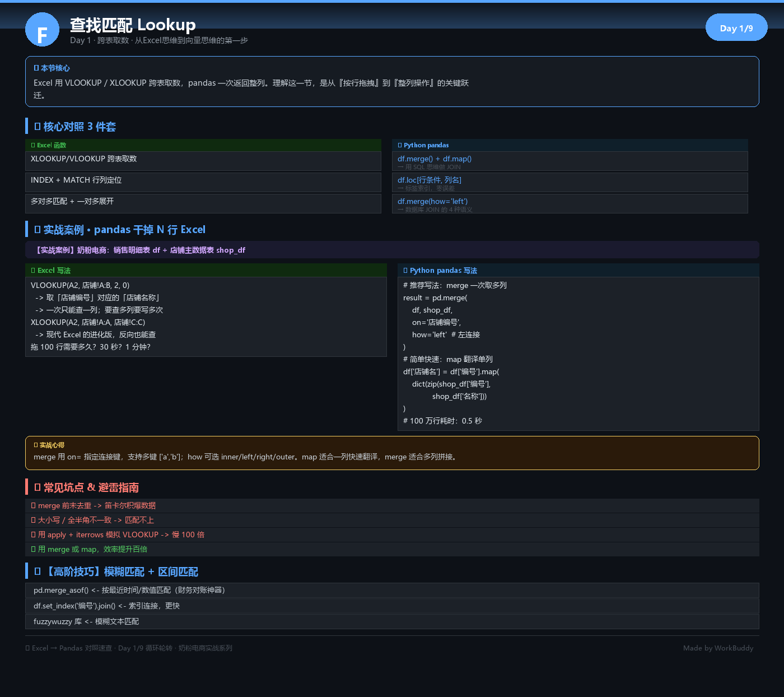Image resolution: width=784 pixels, height=697 pixels.
Task: Click the df.merge() + df.map() cell
Action: pos(570,161)
